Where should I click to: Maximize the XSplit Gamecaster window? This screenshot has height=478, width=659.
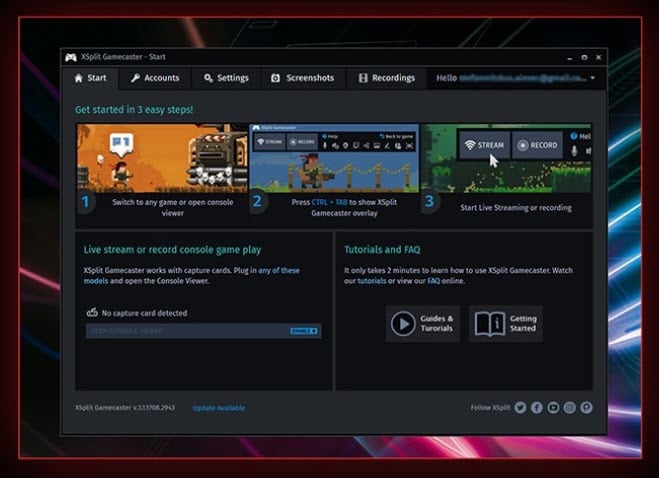[584, 57]
